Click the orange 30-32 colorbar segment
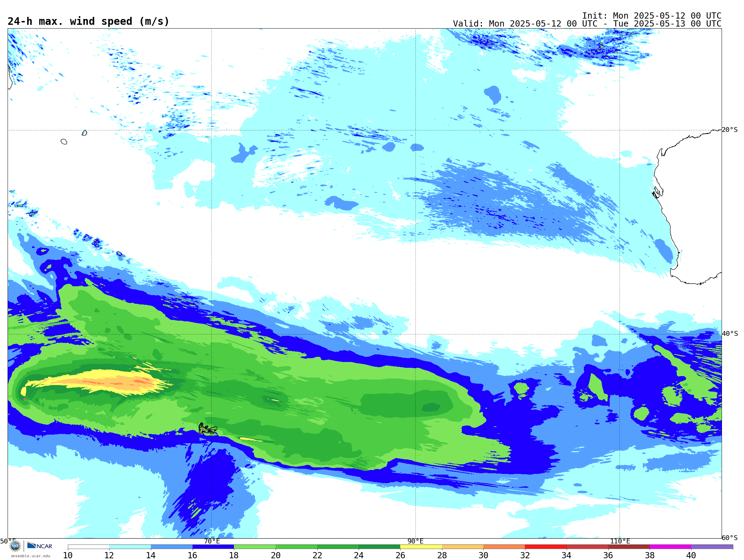Image resolution: width=744 pixels, height=560 pixels. tap(504, 547)
